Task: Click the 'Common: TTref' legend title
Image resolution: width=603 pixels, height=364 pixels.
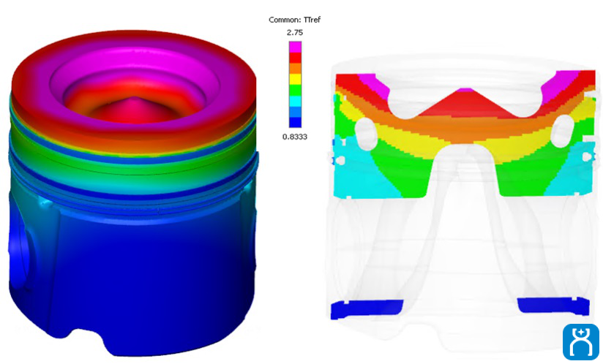Action: coord(295,20)
